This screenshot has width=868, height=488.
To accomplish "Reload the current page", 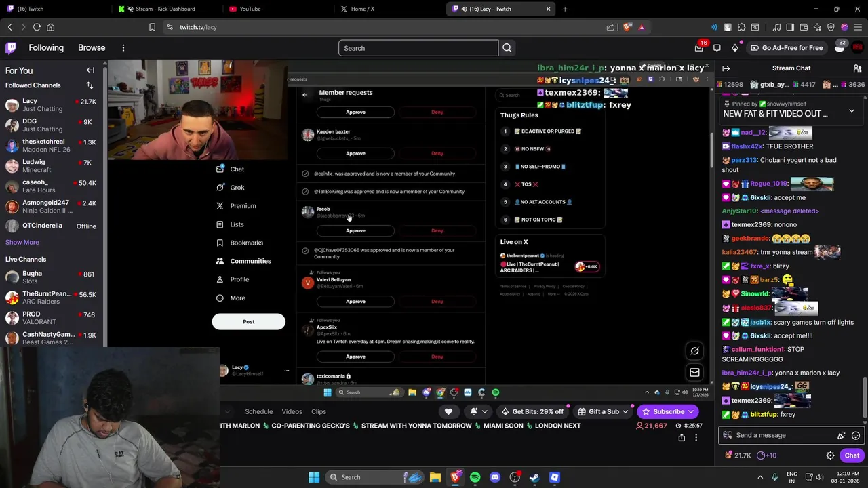I will 37,27.
